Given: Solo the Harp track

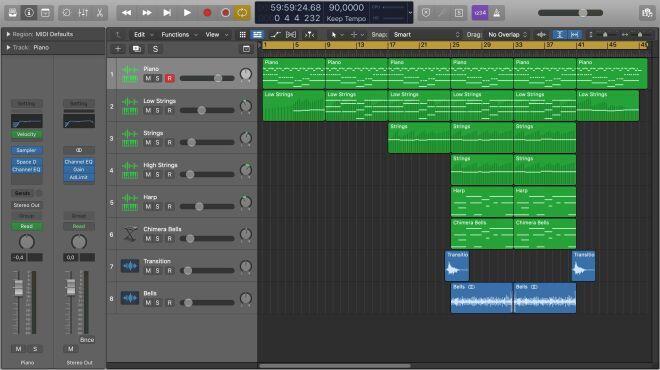Looking at the screenshot, I should 157,206.
